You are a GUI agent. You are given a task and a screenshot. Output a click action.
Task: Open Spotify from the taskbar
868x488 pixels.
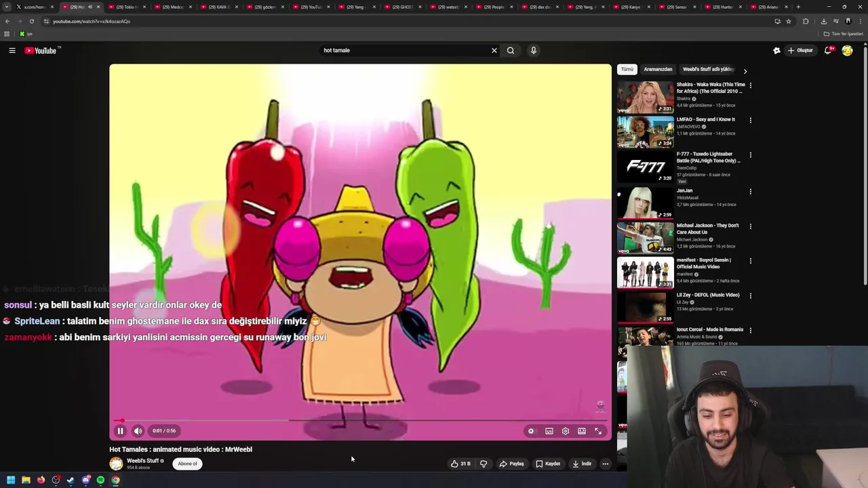pos(100,480)
